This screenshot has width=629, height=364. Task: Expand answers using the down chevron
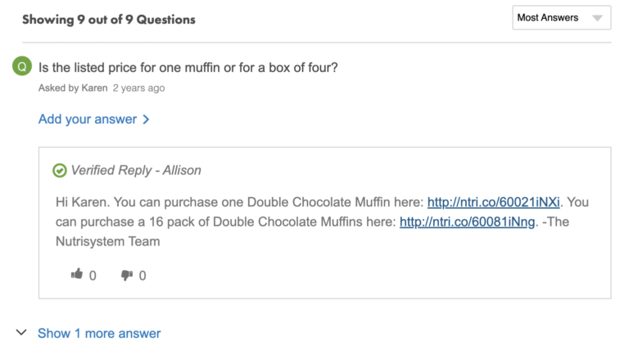coord(20,333)
